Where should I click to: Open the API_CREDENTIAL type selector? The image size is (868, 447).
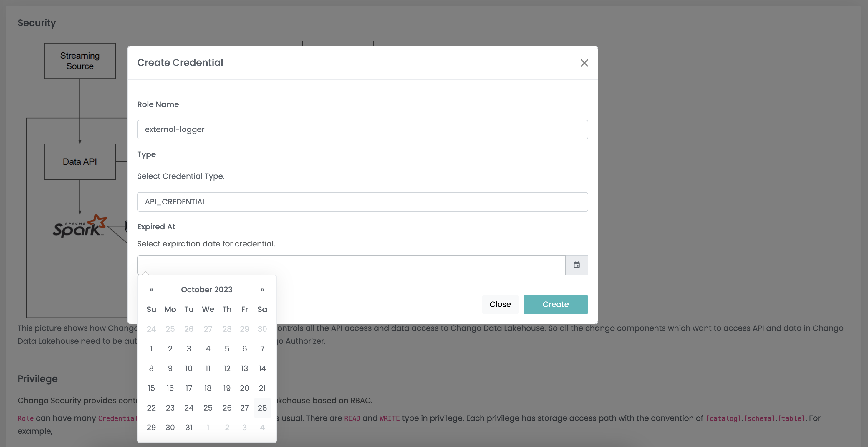tap(362, 202)
